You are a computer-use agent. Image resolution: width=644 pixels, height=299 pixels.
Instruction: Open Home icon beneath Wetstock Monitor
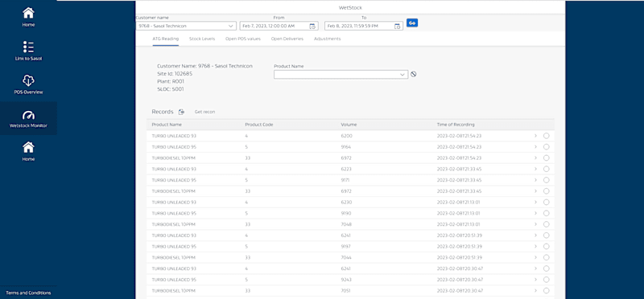28,147
